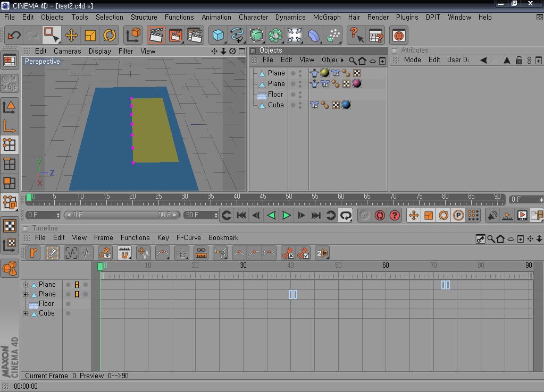Go to start of animation

click(x=241, y=215)
